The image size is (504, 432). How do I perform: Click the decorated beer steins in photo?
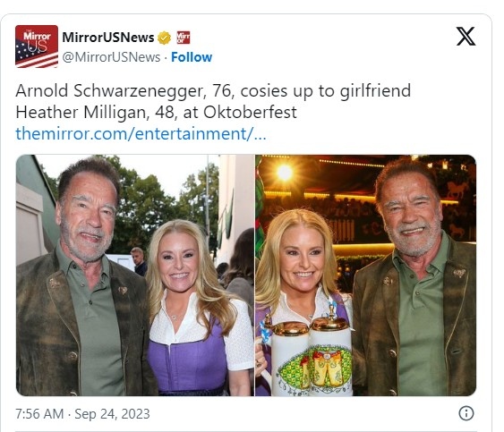(x=311, y=355)
